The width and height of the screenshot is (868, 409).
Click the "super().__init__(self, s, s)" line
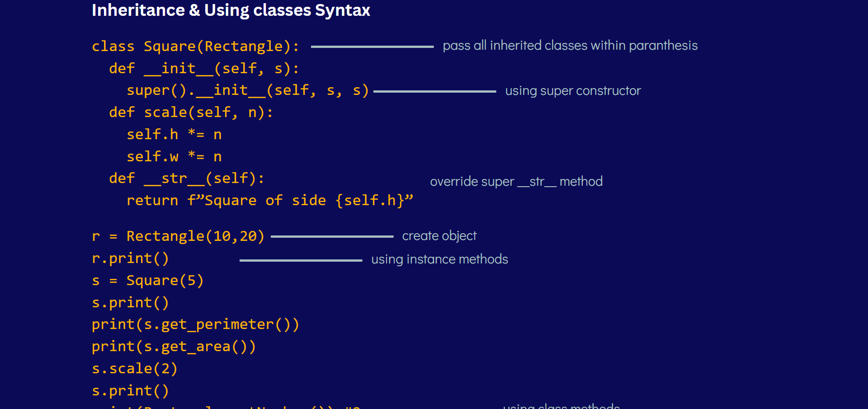pyautogui.click(x=248, y=90)
